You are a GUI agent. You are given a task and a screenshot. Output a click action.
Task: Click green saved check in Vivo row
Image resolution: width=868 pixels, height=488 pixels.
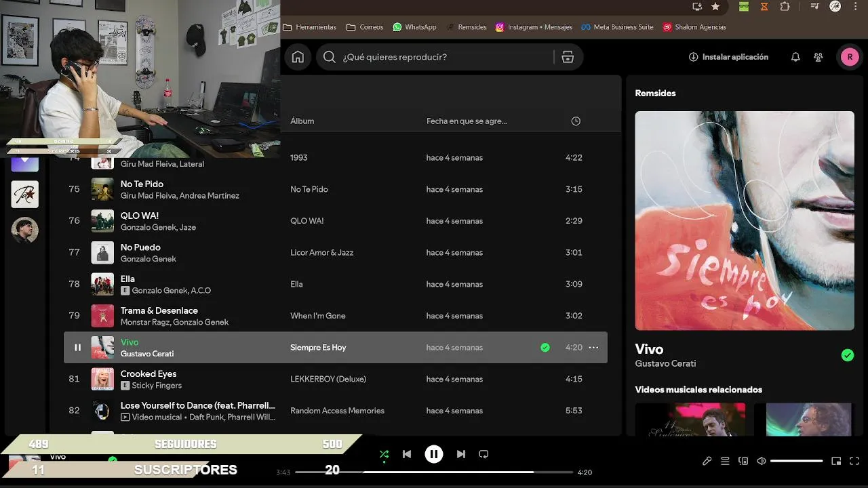point(545,348)
